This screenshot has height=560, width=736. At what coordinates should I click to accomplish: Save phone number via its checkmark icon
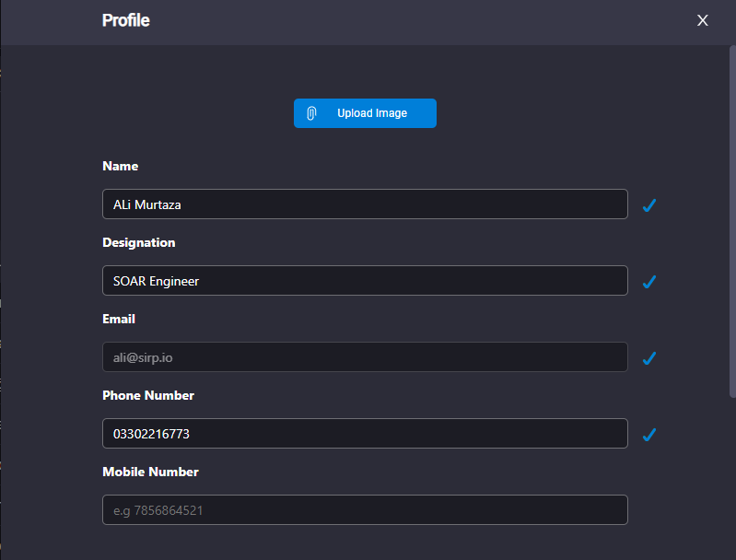[649, 434]
